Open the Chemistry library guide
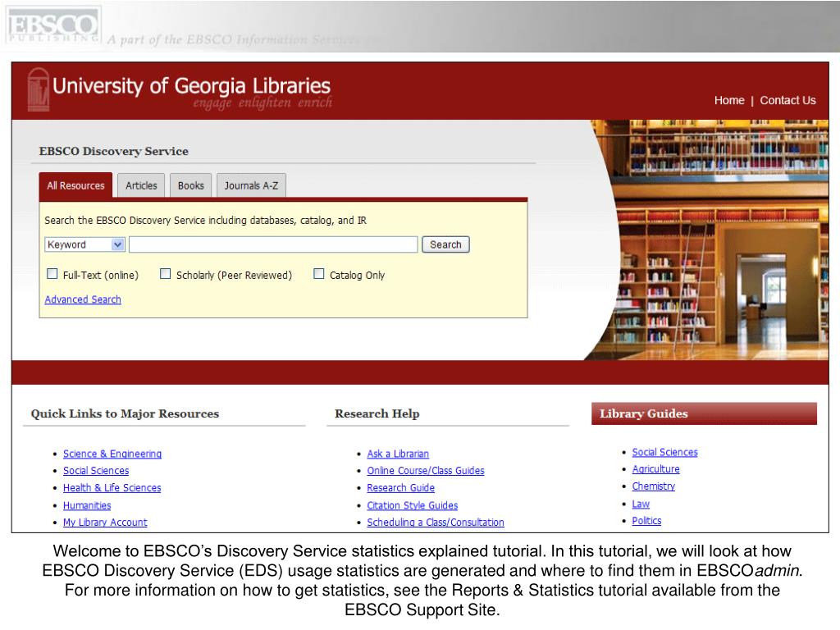The width and height of the screenshot is (840, 630). [654, 486]
